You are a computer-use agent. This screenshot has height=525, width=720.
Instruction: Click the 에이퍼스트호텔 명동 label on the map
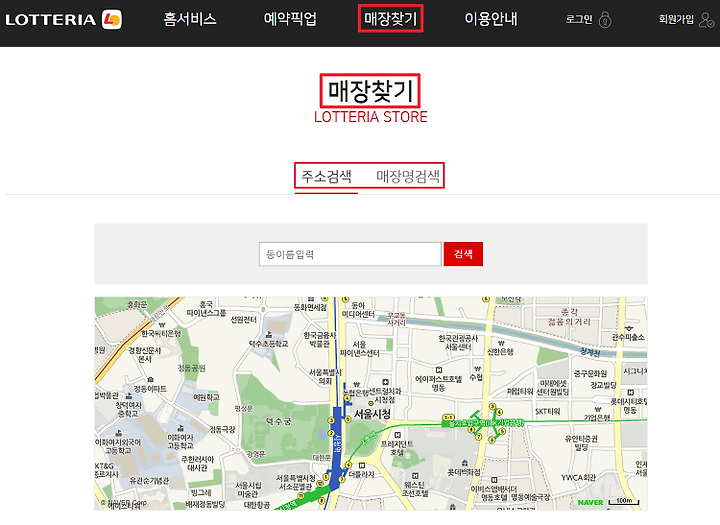(439, 383)
